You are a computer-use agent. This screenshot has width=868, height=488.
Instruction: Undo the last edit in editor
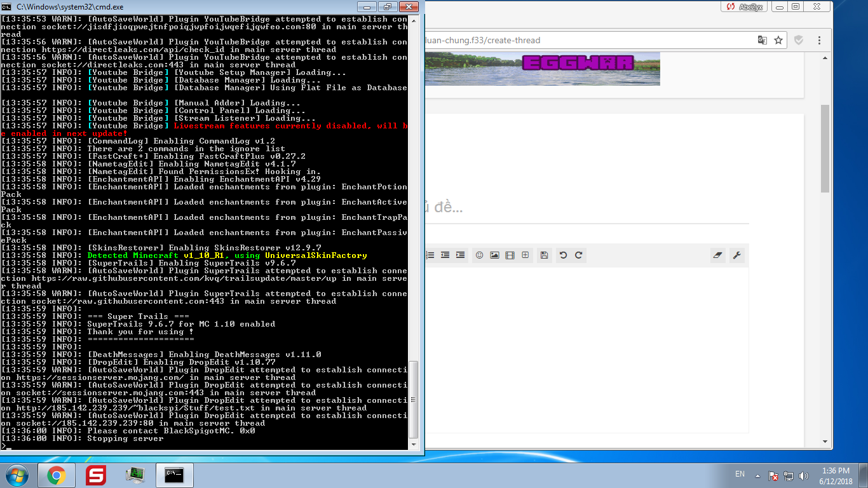tap(563, 255)
